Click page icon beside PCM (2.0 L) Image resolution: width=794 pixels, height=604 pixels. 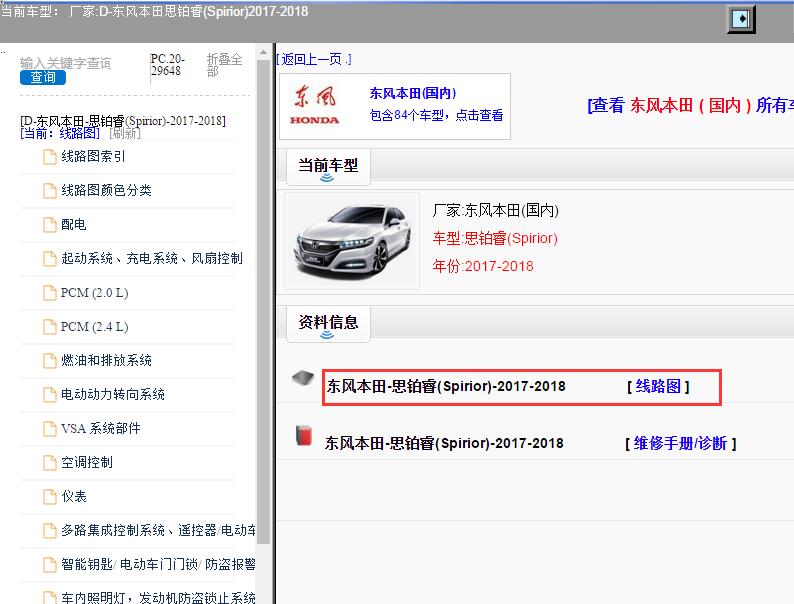[x=50, y=293]
